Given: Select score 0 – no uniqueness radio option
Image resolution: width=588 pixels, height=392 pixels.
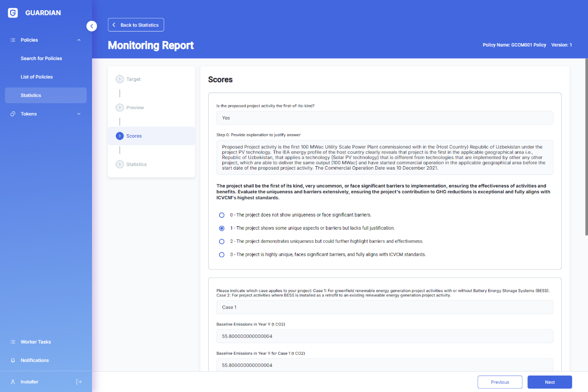Looking at the screenshot, I should coord(222,215).
